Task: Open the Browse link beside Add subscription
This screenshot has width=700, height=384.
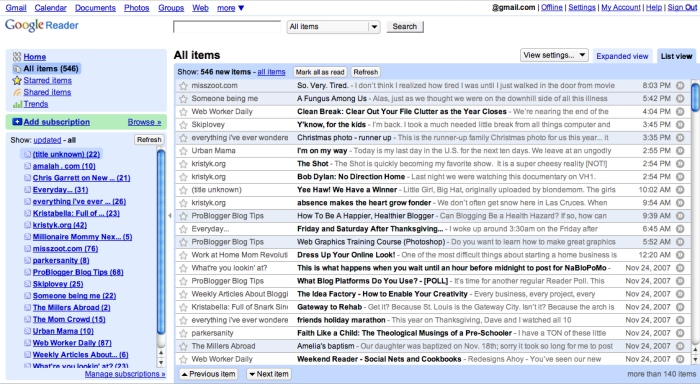Action: tap(144, 122)
